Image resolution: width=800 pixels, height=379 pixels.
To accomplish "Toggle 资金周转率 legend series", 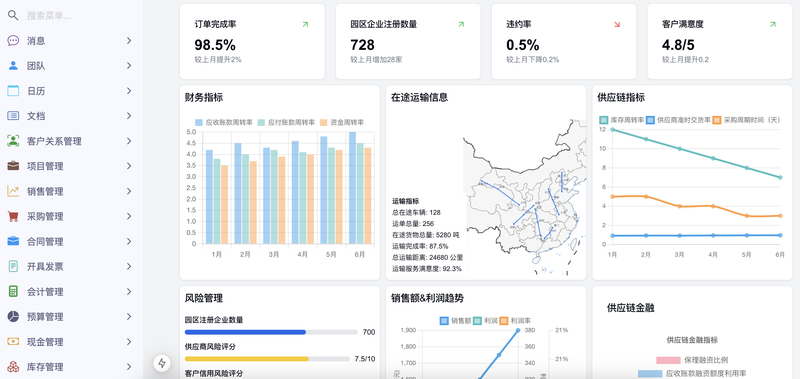I will coord(342,122).
